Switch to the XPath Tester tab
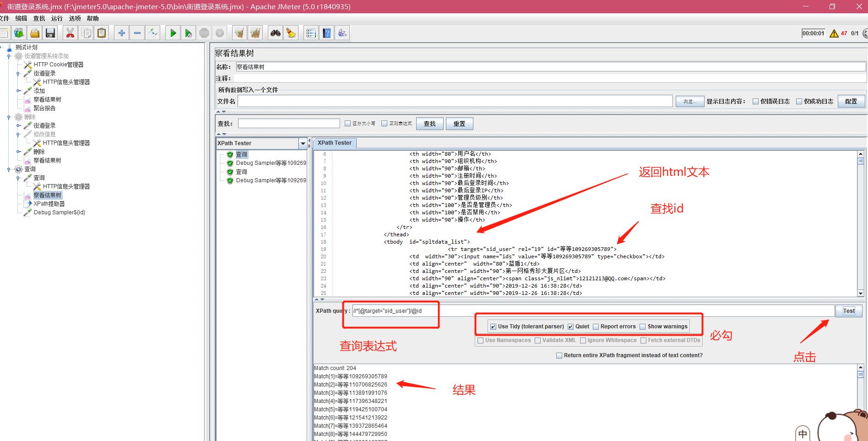 coord(334,143)
